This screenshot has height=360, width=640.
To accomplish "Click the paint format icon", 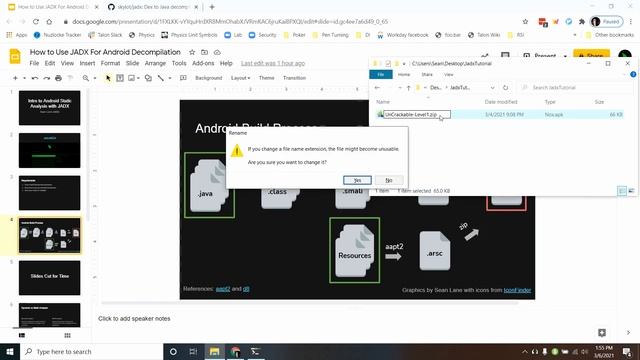I will (70, 78).
